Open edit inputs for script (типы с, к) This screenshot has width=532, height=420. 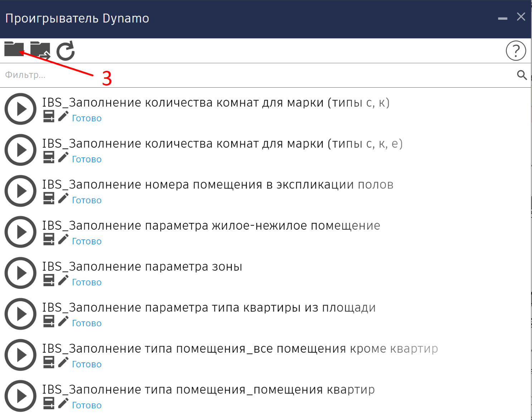pyautogui.click(x=49, y=116)
